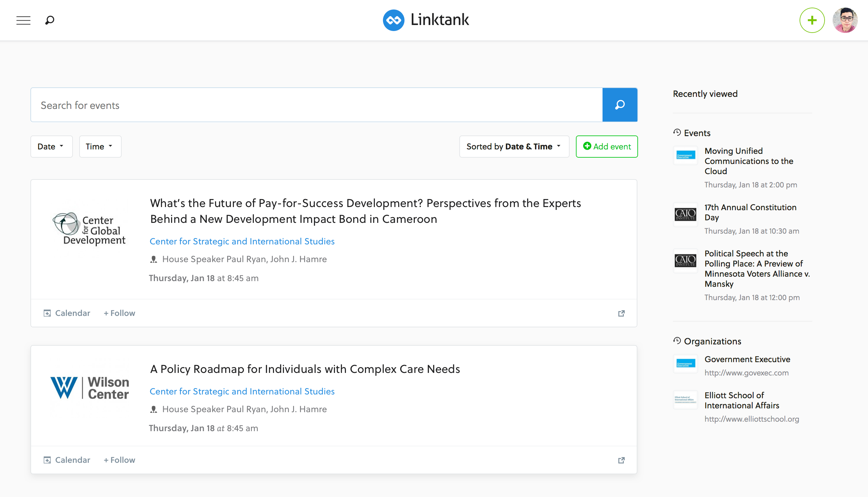Focus the Search for events field
Image resolution: width=868 pixels, height=497 pixels.
[x=316, y=105]
